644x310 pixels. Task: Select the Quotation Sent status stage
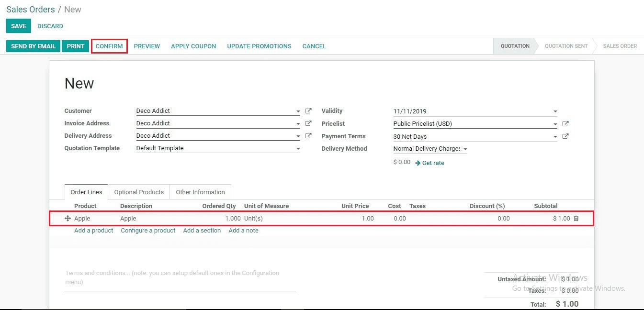coord(566,46)
